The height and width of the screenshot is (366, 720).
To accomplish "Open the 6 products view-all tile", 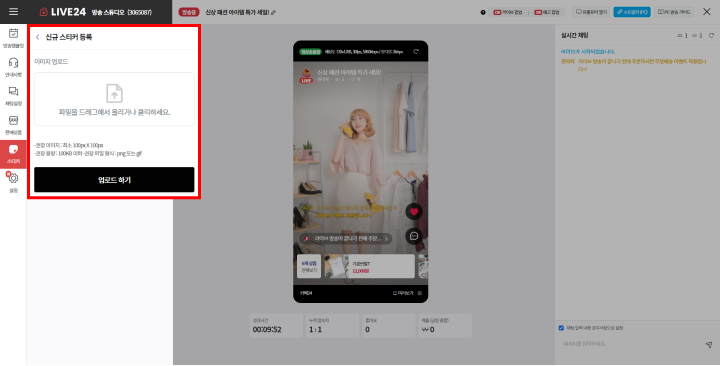I will point(309,266).
